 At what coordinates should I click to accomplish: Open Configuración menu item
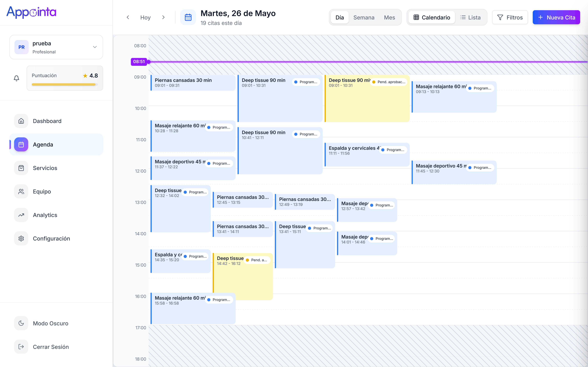[56, 239]
